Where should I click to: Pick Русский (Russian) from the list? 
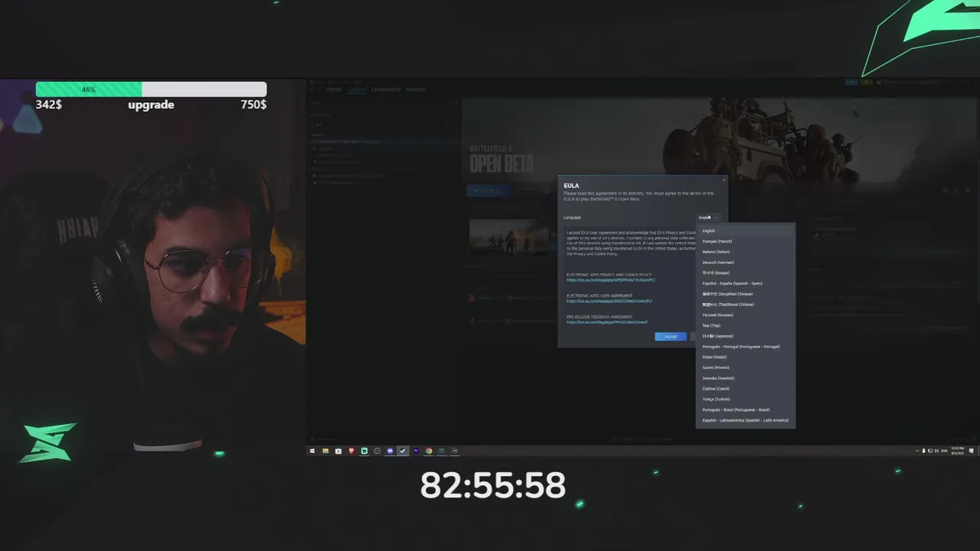745,315
